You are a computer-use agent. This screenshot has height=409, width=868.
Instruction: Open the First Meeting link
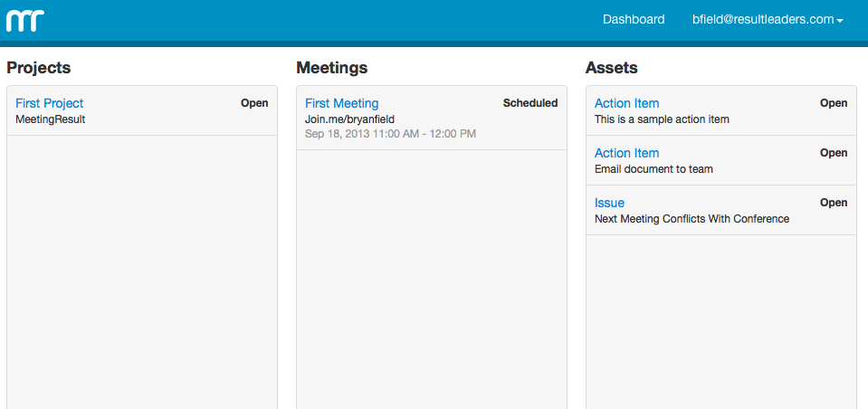pyautogui.click(x=341, y=103)
